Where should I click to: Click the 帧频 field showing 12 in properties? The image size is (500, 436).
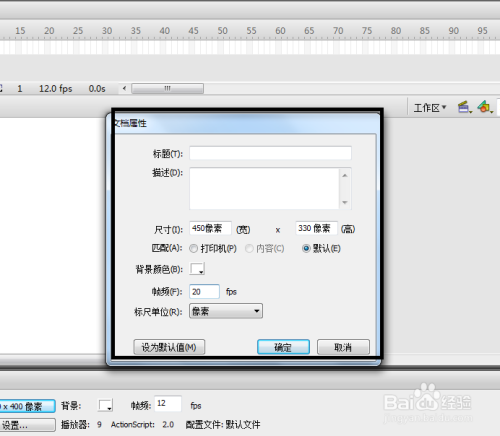[x=168, y=404]
